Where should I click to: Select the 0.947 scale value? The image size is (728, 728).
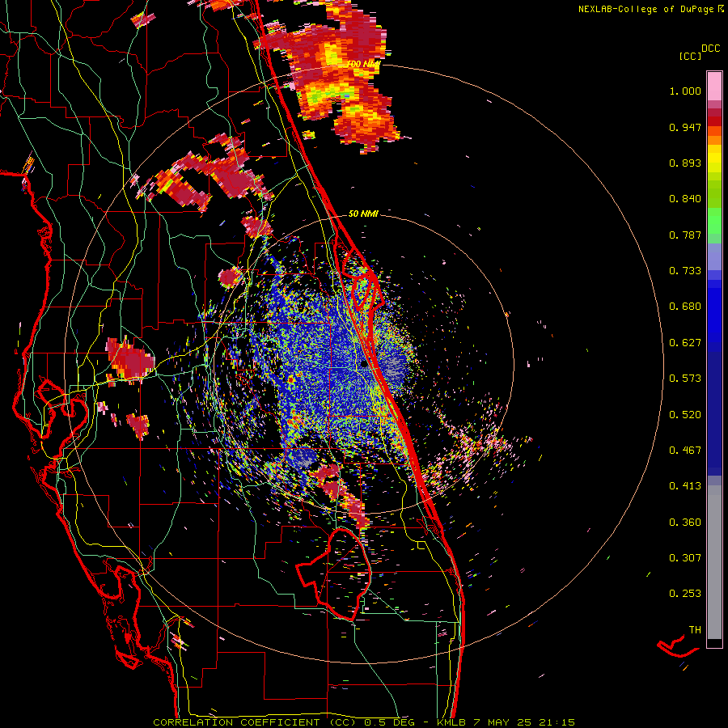[x=685, y=127]
